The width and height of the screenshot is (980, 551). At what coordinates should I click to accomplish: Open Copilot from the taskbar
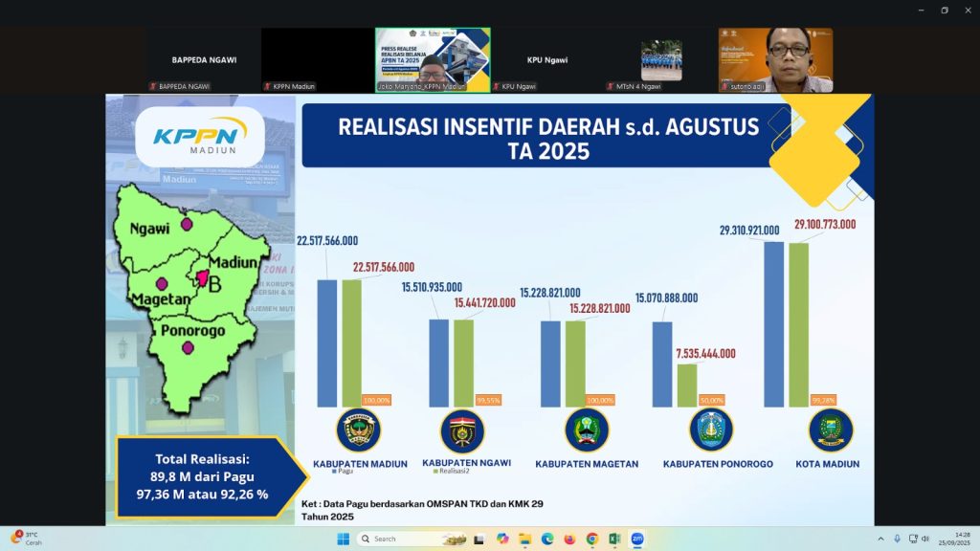(x=503, y=539)
